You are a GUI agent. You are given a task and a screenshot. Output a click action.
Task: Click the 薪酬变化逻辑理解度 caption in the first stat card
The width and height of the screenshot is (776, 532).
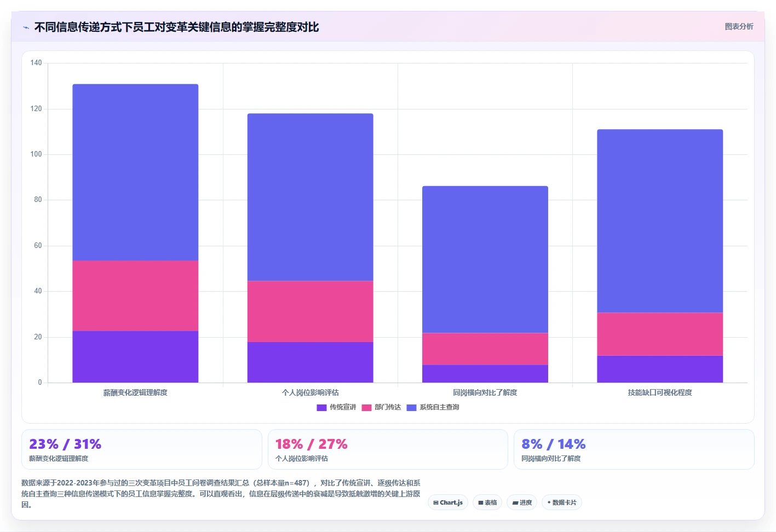click(x=59, y=459)
